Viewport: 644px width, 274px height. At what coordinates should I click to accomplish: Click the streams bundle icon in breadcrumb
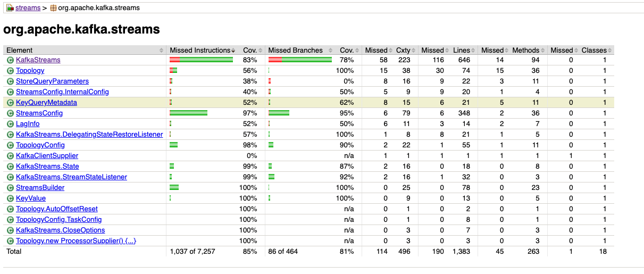point(10,8)
